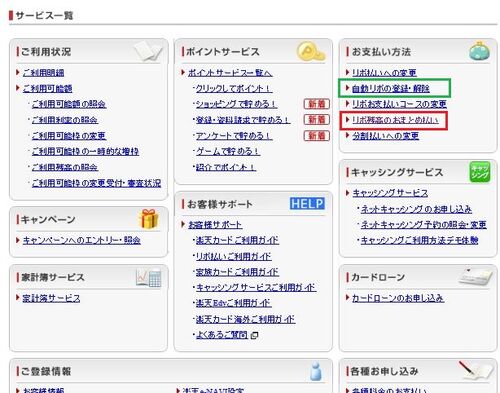Open クリックしてポイント！ link

coord(234,88)
